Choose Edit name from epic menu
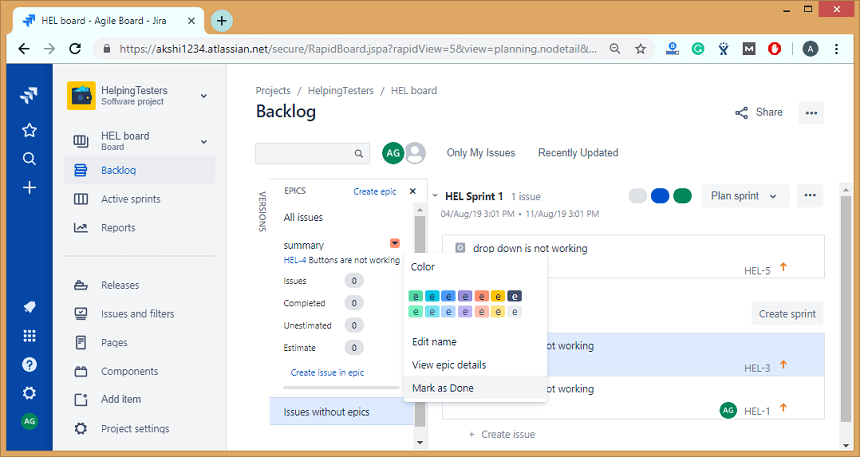 [x=434, y=342]
